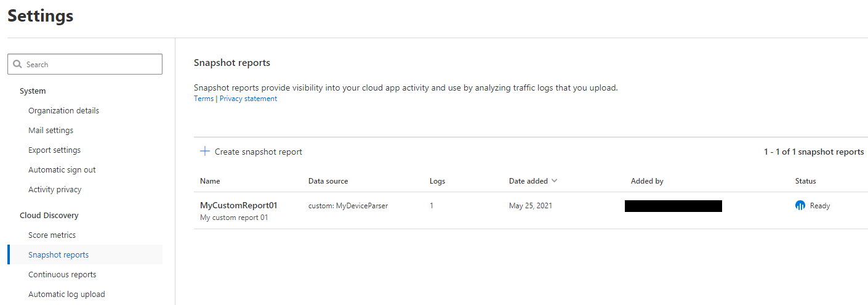Select Snapshot reports in sidebar
The image size is (868, 305).
[58, 255]
